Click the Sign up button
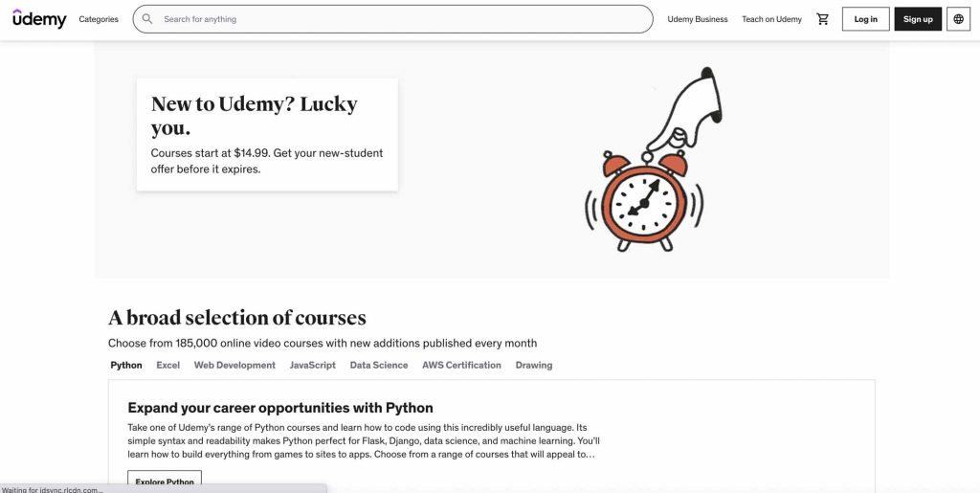 pyautogui.click(x=918, y=19)
